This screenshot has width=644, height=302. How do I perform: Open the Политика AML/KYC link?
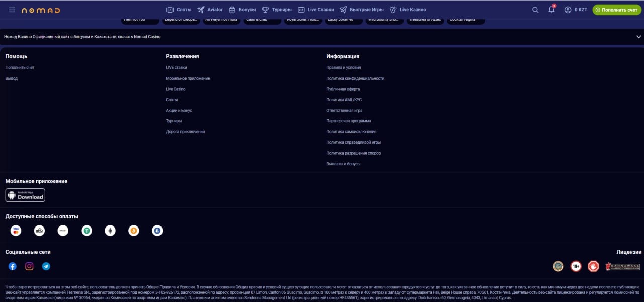click(x=344, y=100)
